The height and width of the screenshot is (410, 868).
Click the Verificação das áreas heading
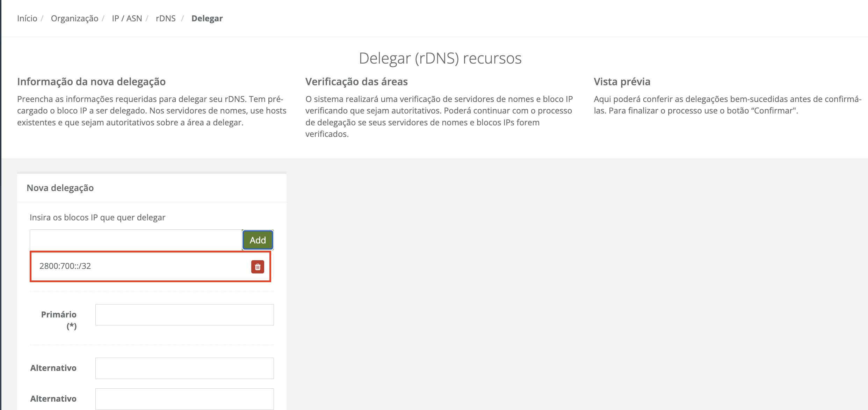point(356,82)
